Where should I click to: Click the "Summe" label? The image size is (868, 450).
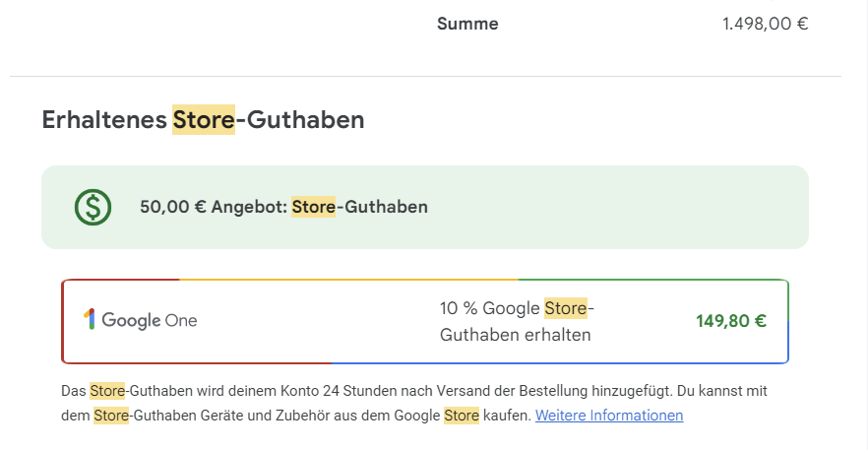[467, 24]
